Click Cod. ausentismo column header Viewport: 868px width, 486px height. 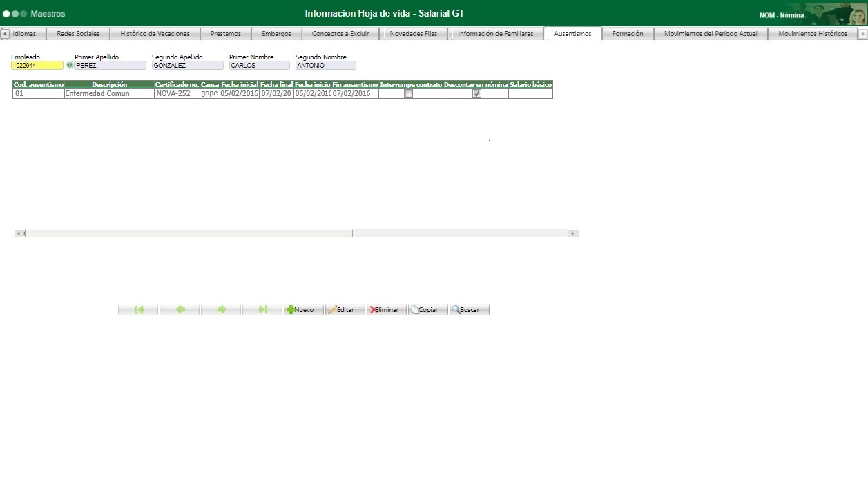tap(39, 84)
